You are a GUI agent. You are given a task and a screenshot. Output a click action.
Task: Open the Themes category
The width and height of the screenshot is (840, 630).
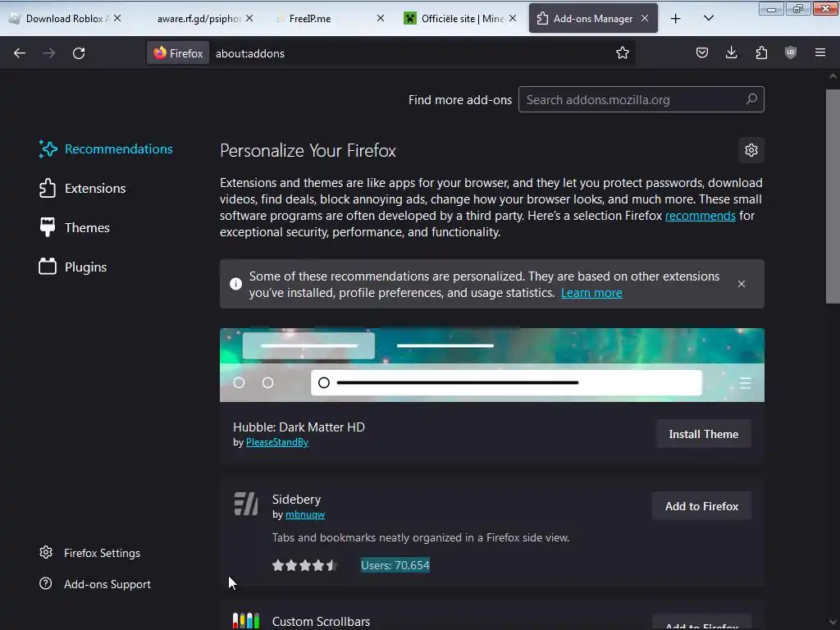(74, 228)
